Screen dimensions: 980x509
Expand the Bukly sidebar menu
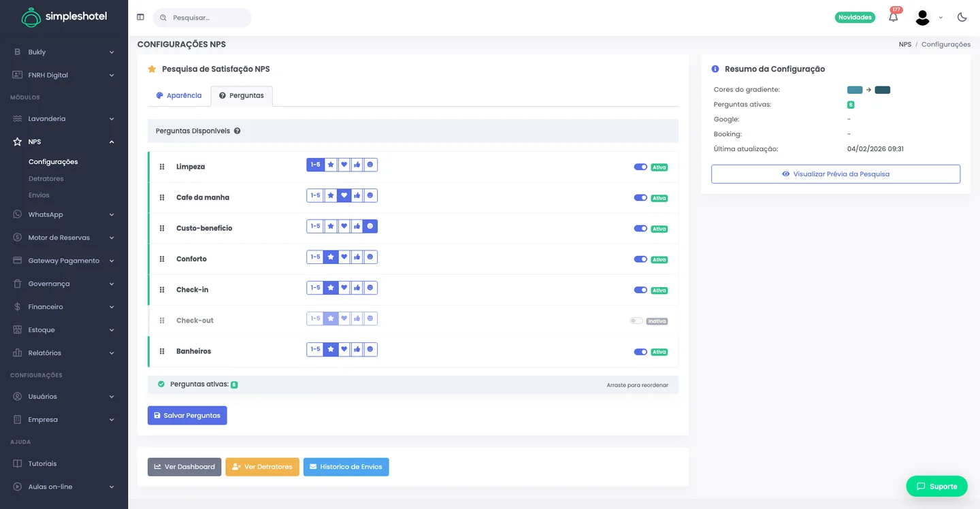point(64,52)
